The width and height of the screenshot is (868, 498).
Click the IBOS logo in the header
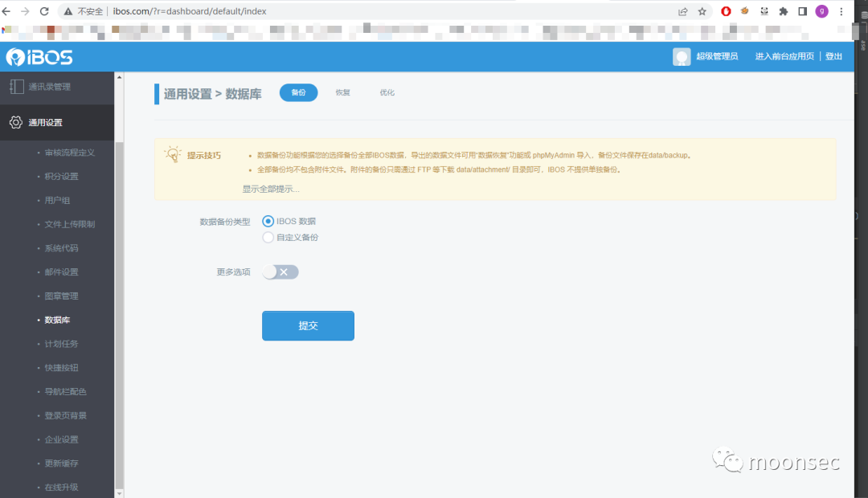tap(39, 57)
